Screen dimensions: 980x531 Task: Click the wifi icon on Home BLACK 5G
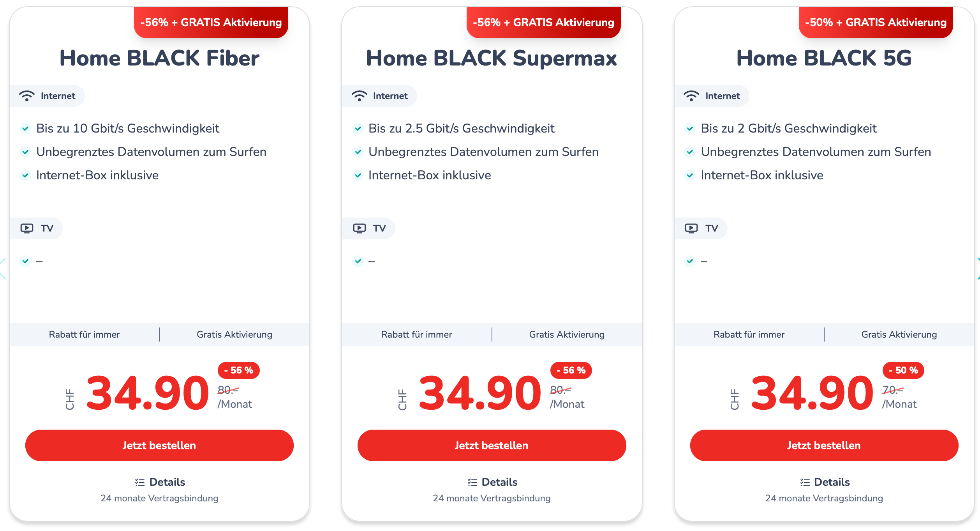click(x=691, y=96)
